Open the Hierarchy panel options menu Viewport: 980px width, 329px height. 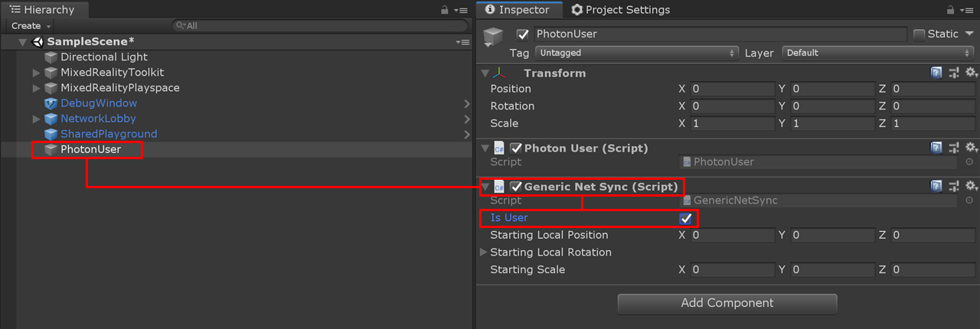460,10
